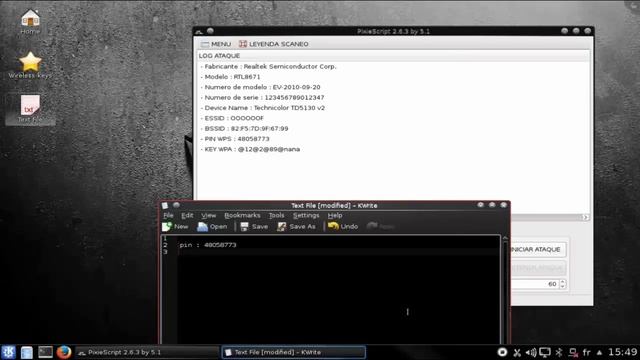Launch Firefox from the taskbar
The width and height of the screenshot is (640, 360).
pyautogui.click(x=64, y=352)
